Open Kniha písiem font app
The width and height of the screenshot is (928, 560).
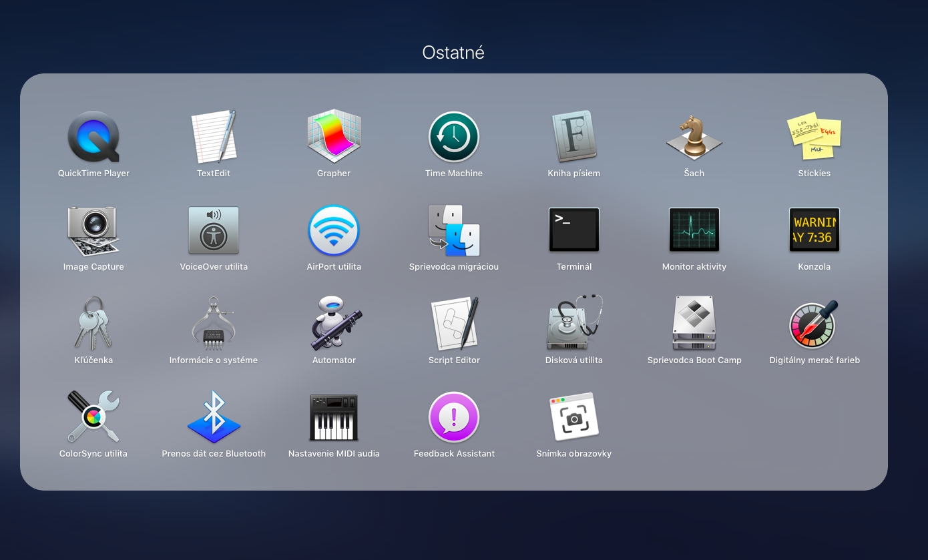[x=574, y=137]
